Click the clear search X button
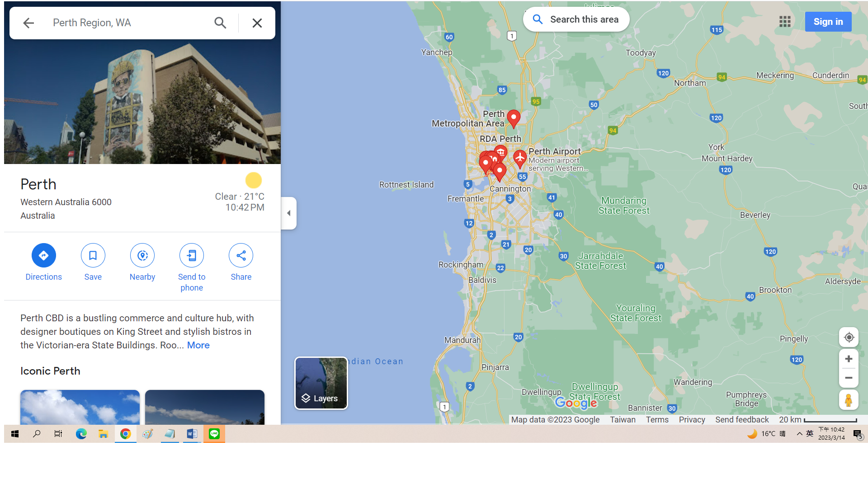 [x=258, y=23]
